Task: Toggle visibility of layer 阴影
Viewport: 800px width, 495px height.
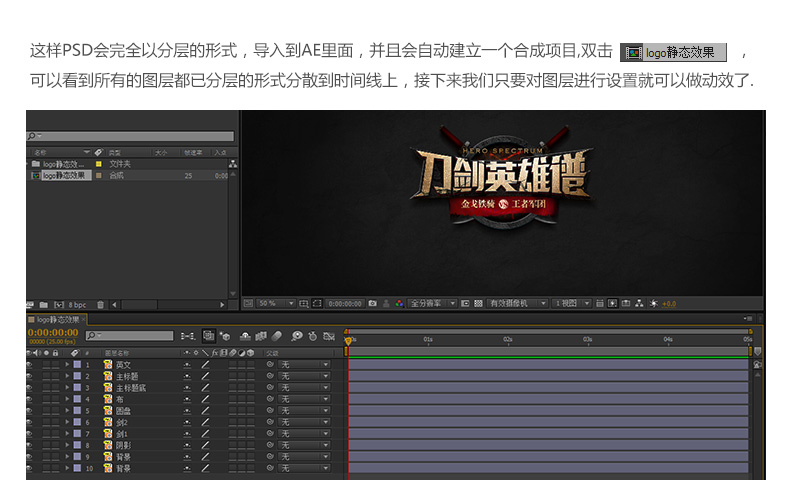Action: [29, 445]
